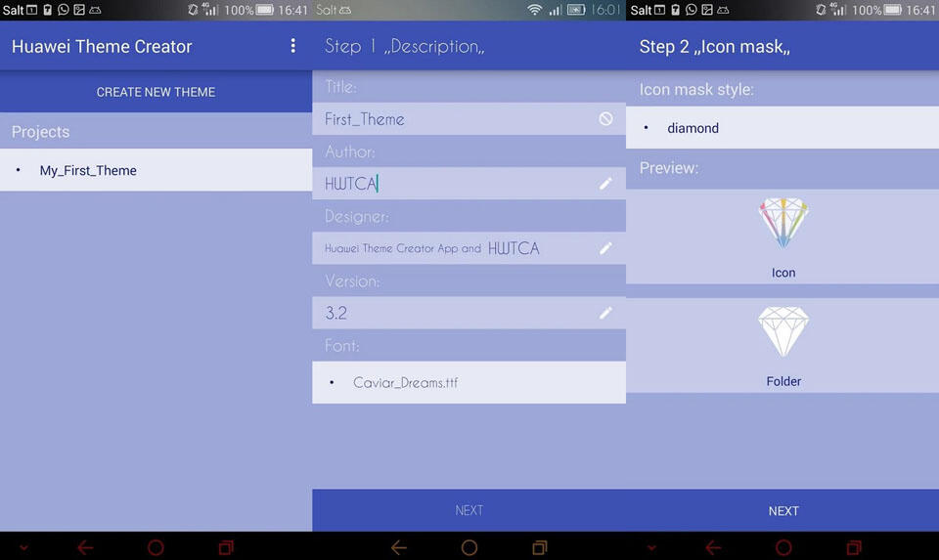Tap the Recents square on the middle screen
Viewport: 939px width, 560px height.
click(x=540, y=547)
